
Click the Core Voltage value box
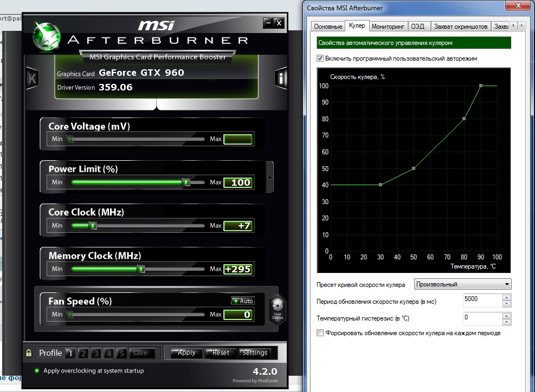tap(238, 139)
